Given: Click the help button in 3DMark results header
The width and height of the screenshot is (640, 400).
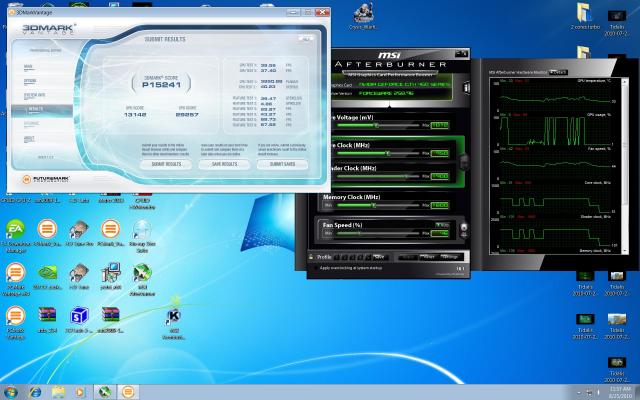Looking at the screenshot, I should click(x=305, y=38).
